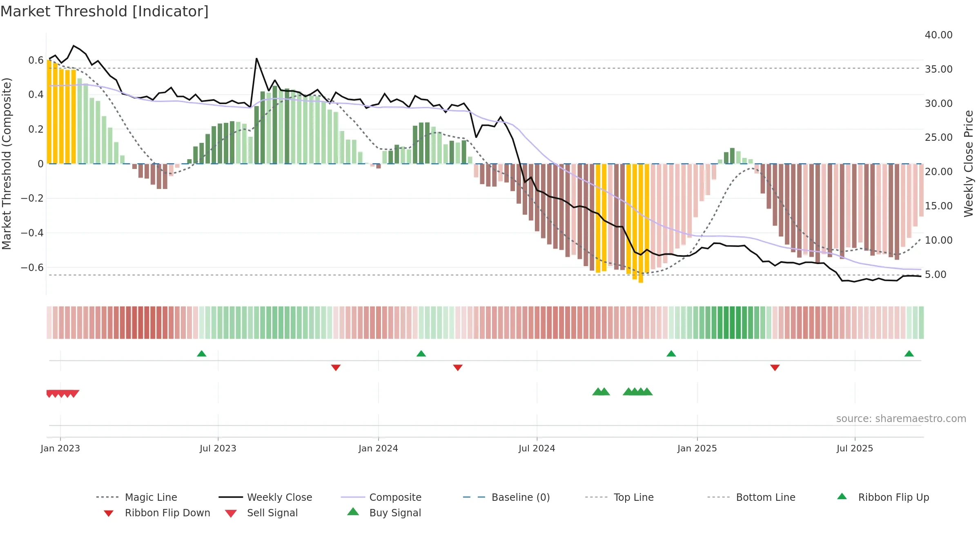Click the Weekly Close price spike peak in August 2023
The height and width of the screenshot is (551, 980).
pos(257,59)
